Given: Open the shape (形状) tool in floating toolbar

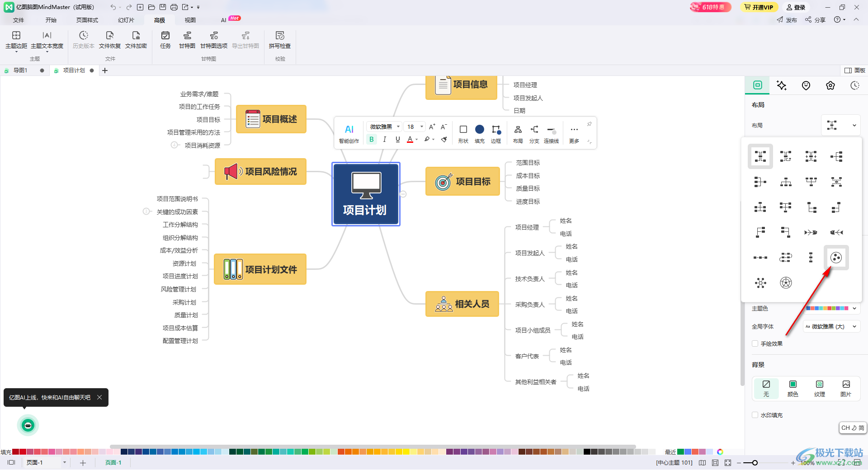Looking at the screenshot, I should 463,134.
